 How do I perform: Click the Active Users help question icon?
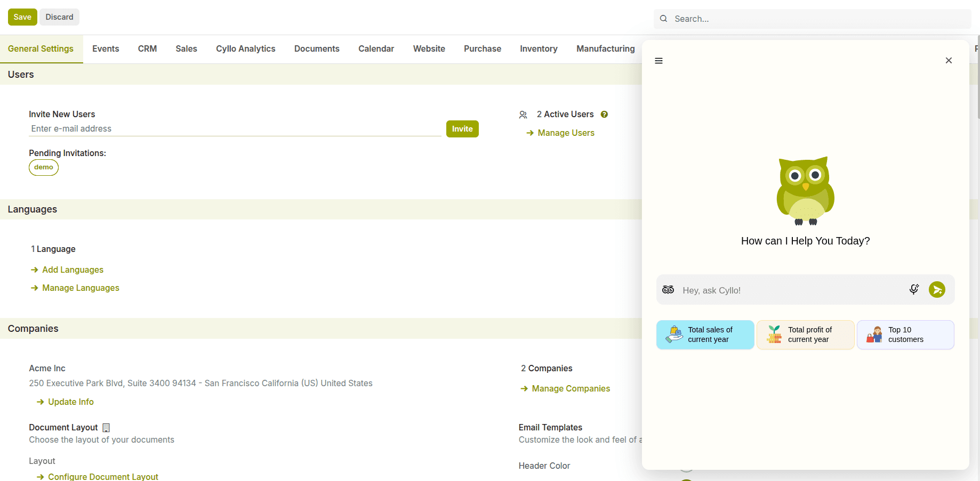pos(604,115)
